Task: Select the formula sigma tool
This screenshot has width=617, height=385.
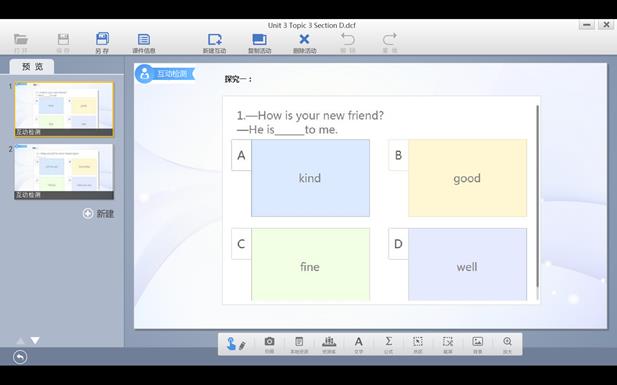Action: coord(388,341)
